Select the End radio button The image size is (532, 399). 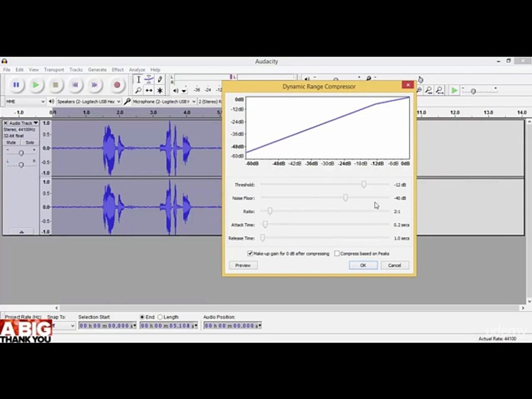(142, 317)
